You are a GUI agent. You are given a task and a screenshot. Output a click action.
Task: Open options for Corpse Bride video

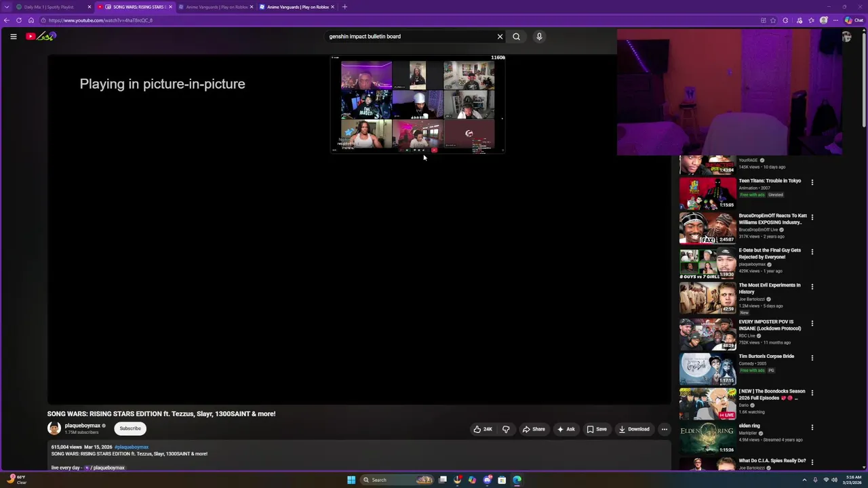point(812,358)
